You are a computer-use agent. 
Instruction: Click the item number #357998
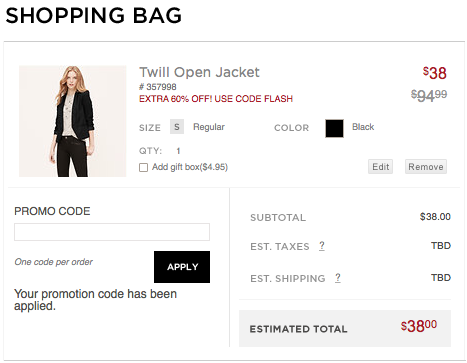click(x=158, y=87)
